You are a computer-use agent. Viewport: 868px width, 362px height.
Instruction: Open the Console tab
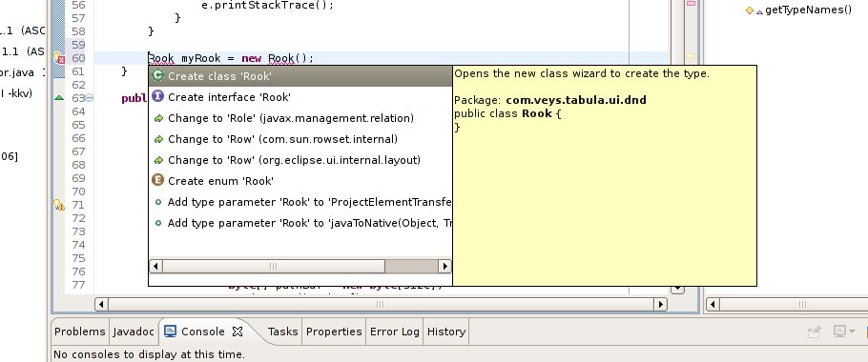[x=202, y=332]
